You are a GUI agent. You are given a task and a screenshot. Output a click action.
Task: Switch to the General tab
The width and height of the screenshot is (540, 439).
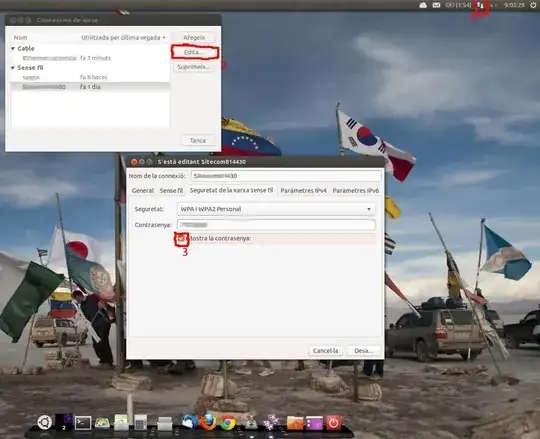(143, 190)
